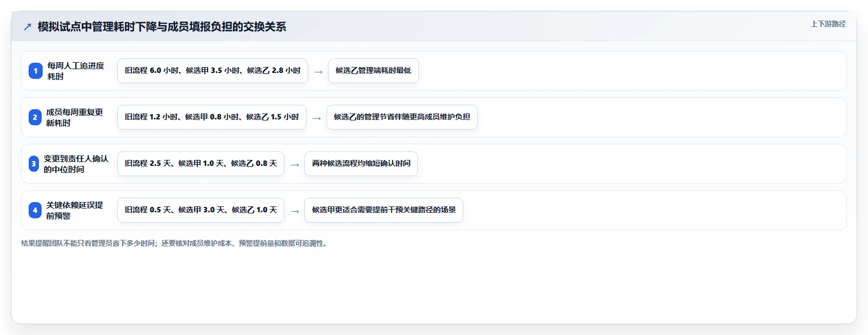Click the arrow before 候选乙管理端耗时最低
868x335 pixels.
point(318,72)
